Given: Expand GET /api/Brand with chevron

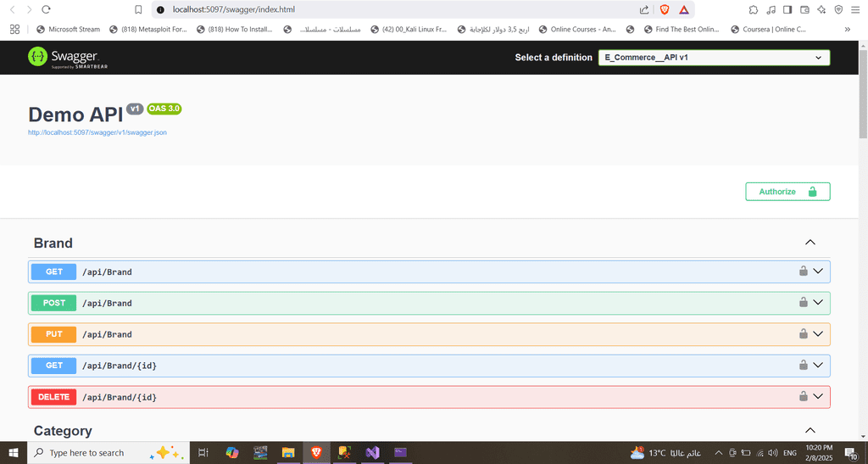Looking at the screenshot, I should pos(818,271).
